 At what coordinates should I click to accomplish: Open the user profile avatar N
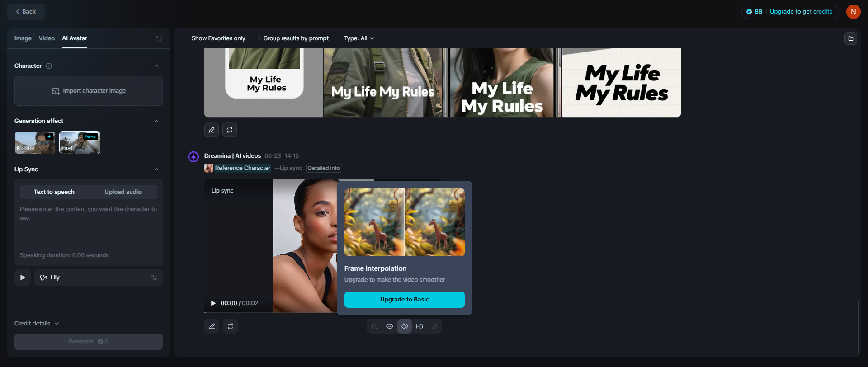click(854, 12)
